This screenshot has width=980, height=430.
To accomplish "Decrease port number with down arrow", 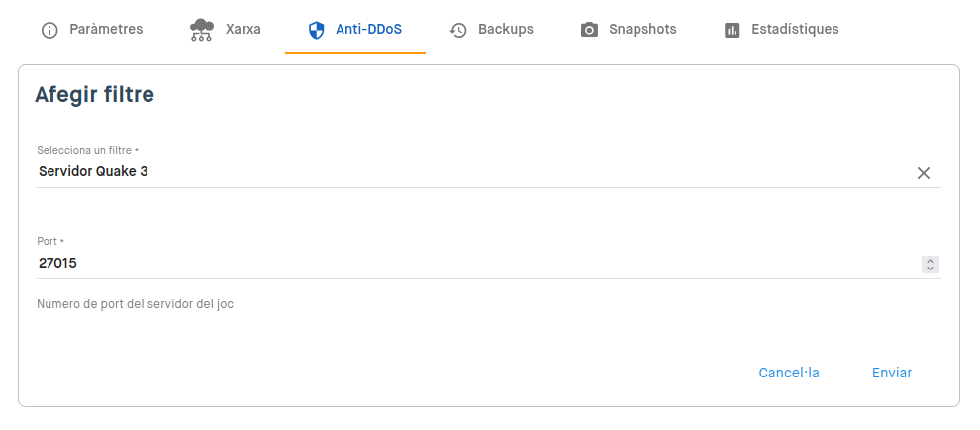I will 930,269.
